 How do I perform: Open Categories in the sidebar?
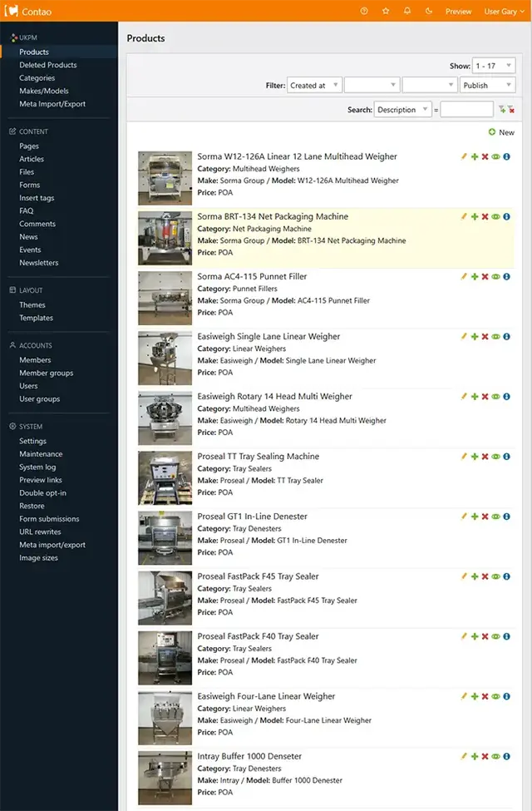(37, 77)
